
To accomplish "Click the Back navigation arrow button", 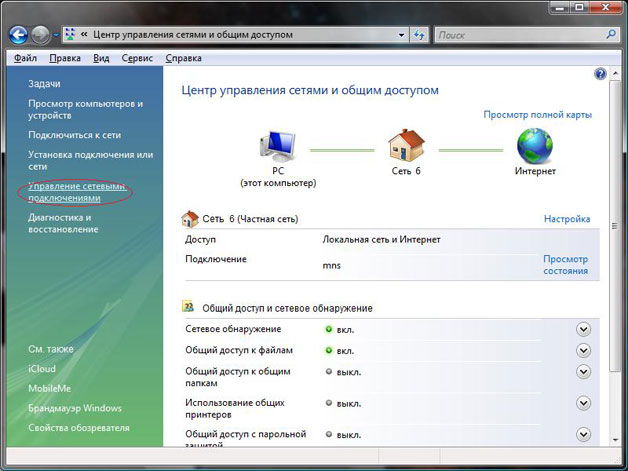I will click(x=17, y=36).
